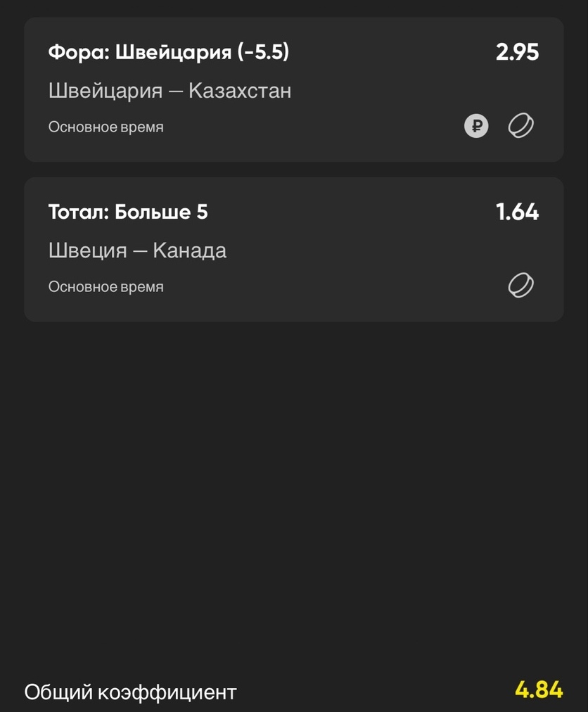Tap the Швейцария name in the match line
This screenshot has height=712, width=588.
[x=106, y=91]
